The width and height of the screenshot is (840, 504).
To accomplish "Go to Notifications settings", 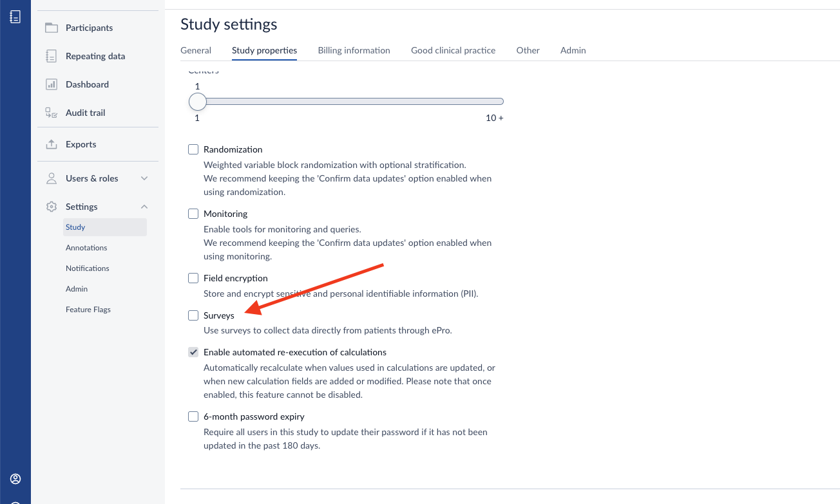I will (87, 268).
